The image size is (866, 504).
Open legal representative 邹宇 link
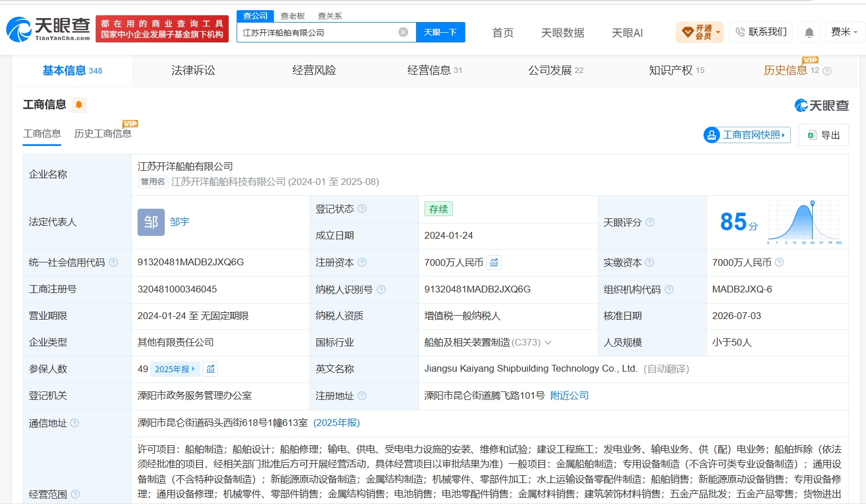[179, 222]
